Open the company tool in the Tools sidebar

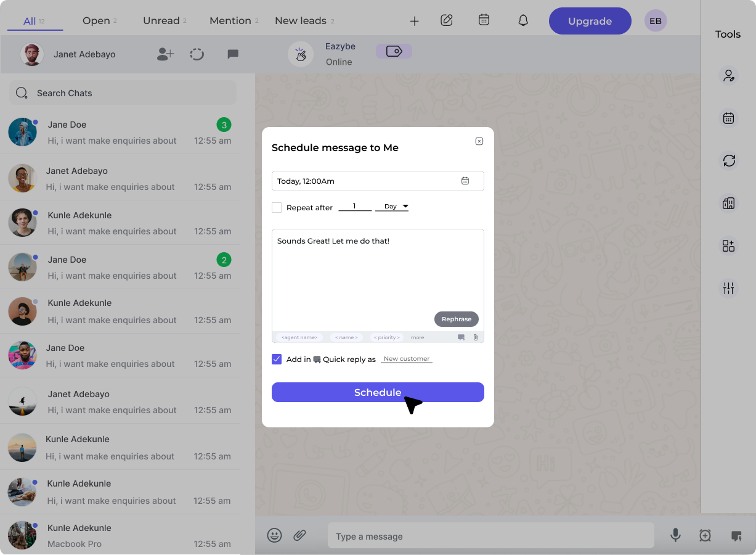coord(728,203)
